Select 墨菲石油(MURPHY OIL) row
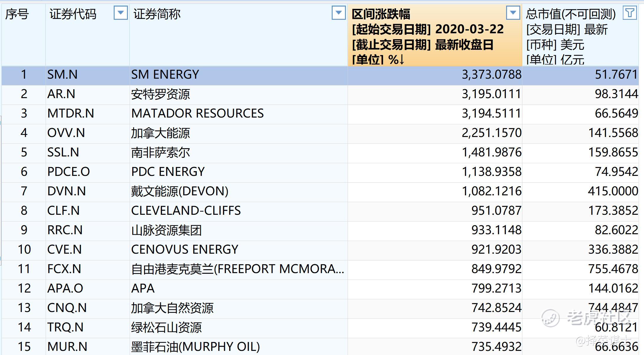 195,347
